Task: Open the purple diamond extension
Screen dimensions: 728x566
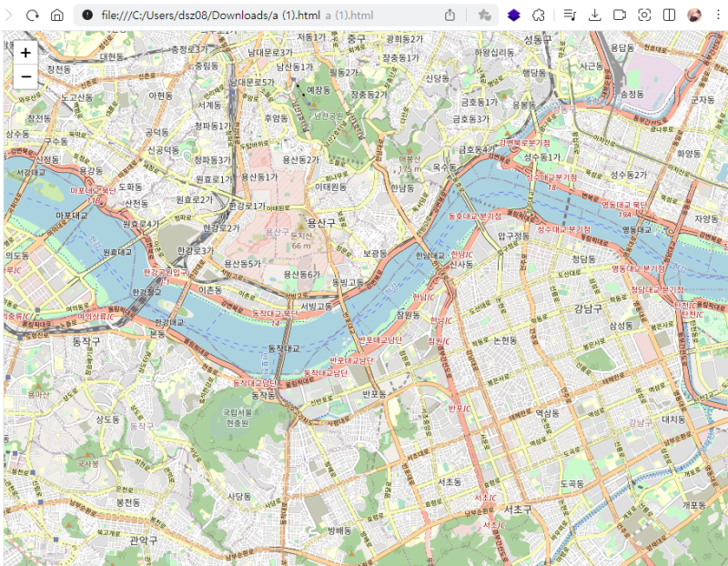Action: pyautogui.click(x=513, y=15)
